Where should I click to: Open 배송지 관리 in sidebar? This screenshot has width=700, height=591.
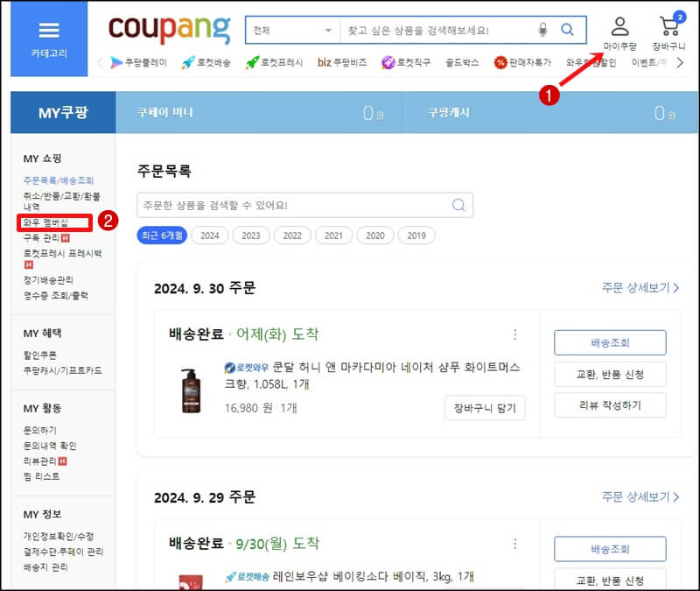click(x=45, y=566)
